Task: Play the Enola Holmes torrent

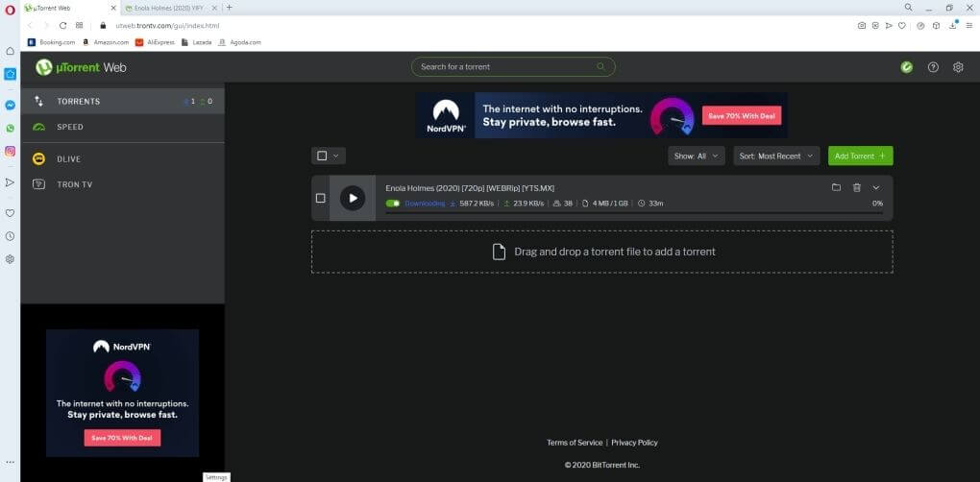Action: [x=353, y=198]
